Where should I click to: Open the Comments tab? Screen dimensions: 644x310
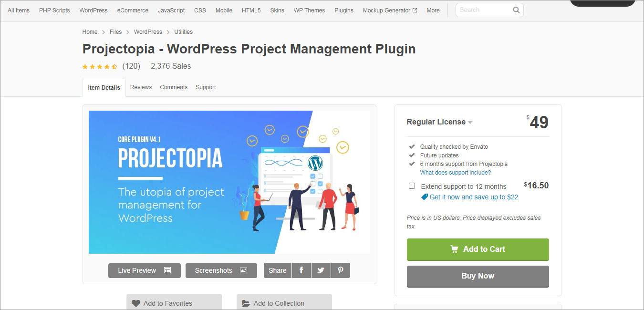tap(174, 87)
